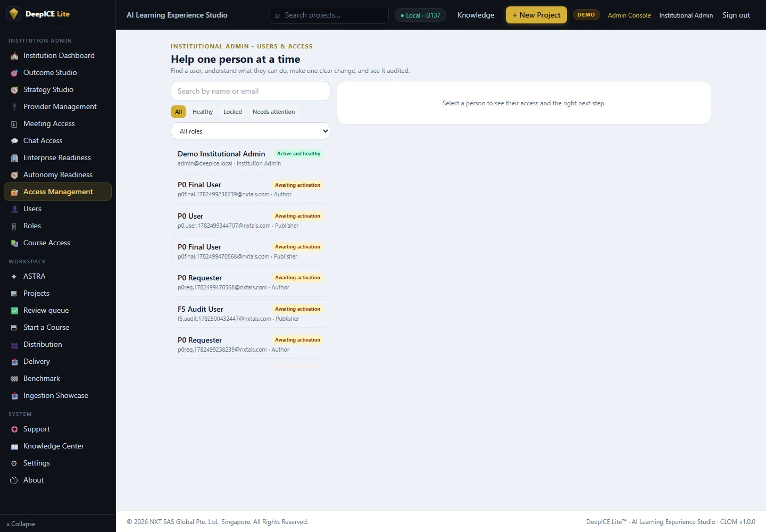
Task: Click the Active and healthy status badge
Action: 298,154
